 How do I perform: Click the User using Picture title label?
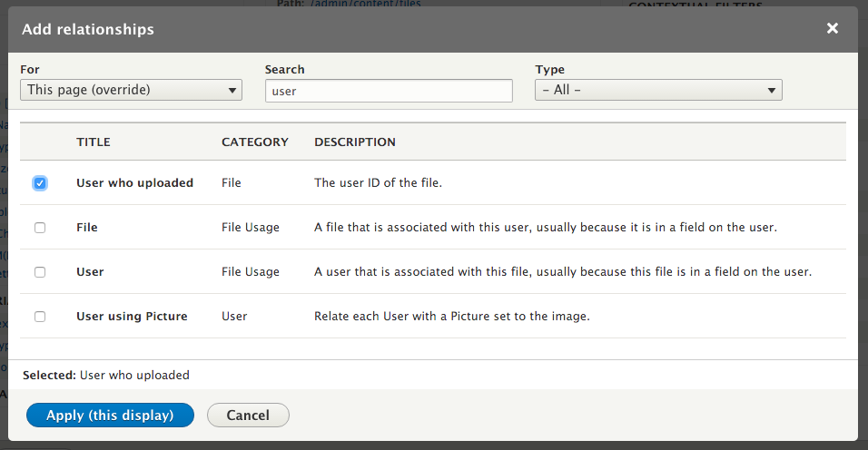(x=132, y=317)
